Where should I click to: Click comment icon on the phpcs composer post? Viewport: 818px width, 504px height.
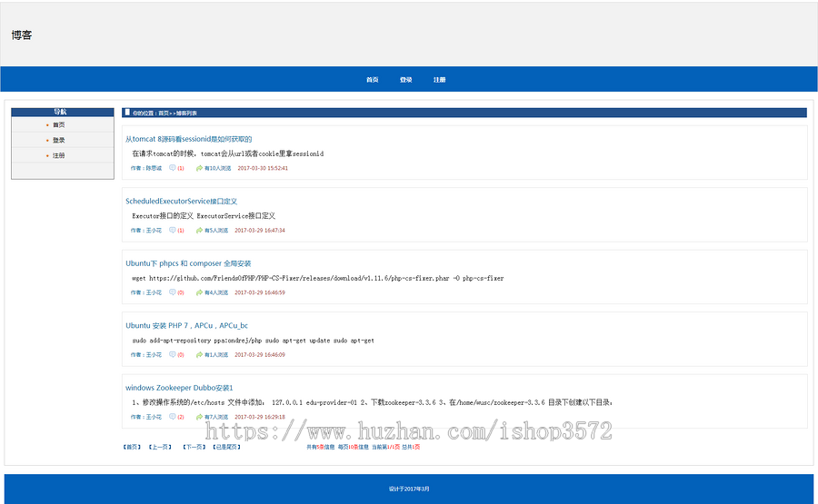(x=172, y=292)
